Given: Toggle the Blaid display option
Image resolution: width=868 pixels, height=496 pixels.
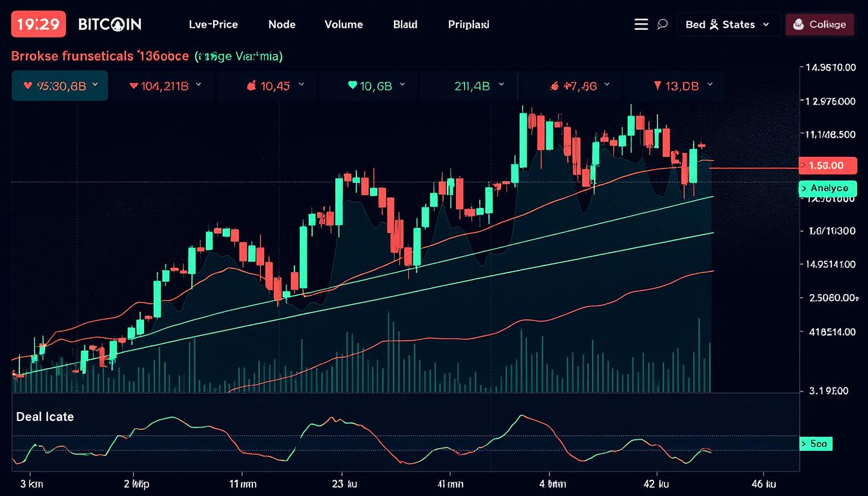Looking at the screenshot, I should [405, 25].
